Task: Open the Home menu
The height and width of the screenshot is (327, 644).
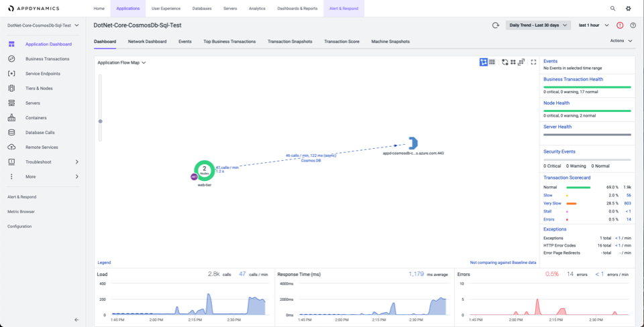Action: click(99, 8)
